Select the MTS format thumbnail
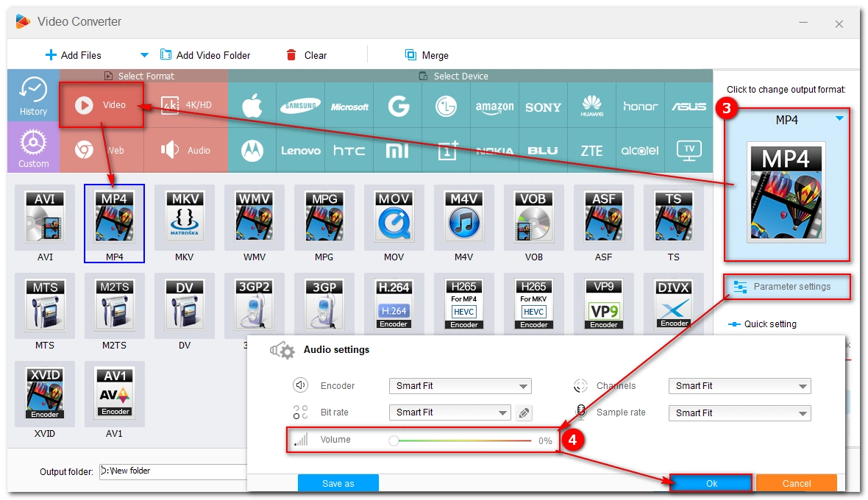 [x=45, y=304]
